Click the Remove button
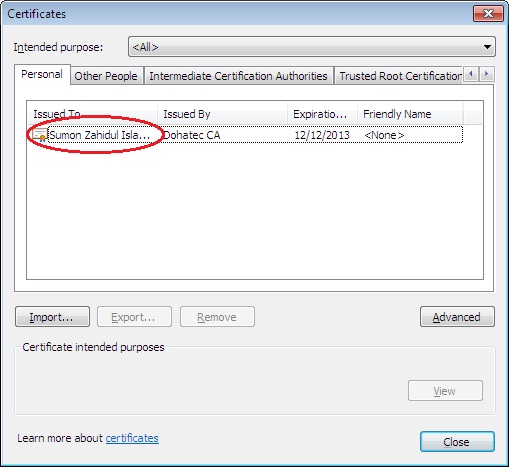This screenshot has height=467, width=509. 217,317
